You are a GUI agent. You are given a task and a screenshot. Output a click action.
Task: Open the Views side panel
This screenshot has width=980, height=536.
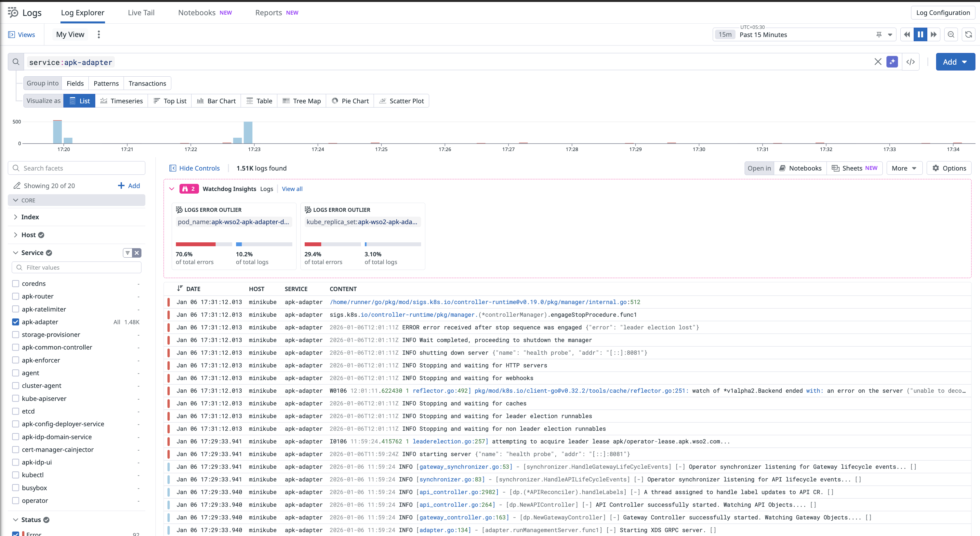[x=22, y=34]
